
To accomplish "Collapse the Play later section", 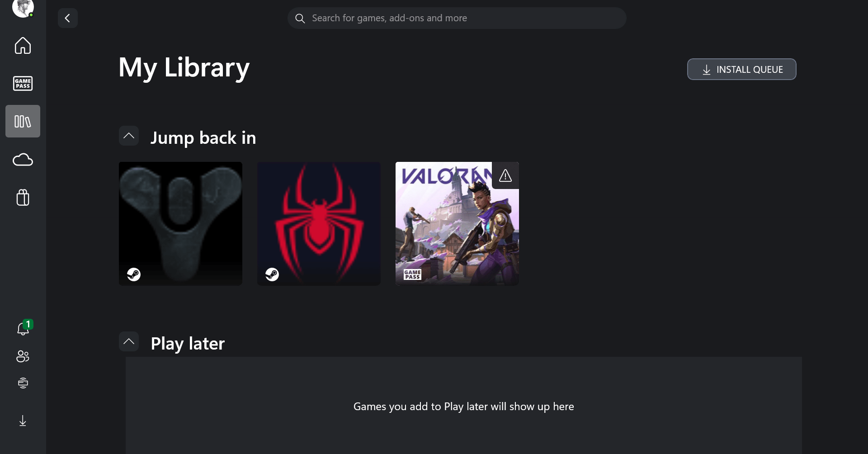I will (129, 341).
